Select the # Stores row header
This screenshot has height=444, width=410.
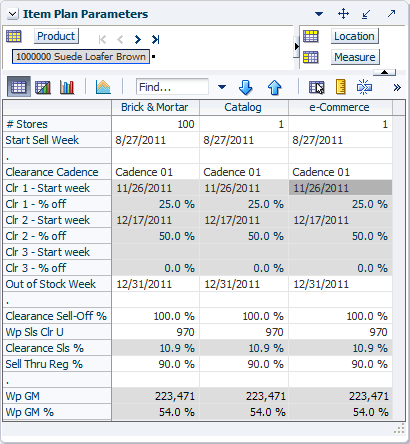click(x=57, y=124)
